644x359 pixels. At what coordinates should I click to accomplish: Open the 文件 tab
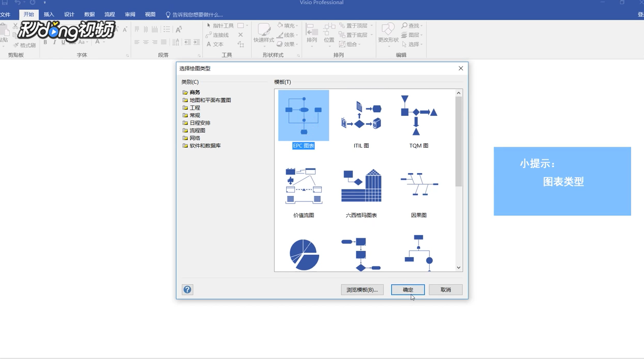tap(6, 14)
